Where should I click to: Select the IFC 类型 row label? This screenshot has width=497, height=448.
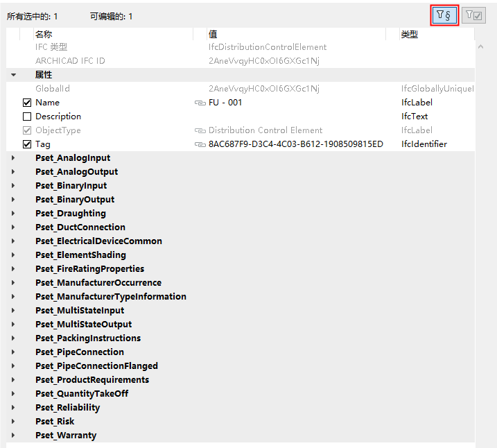pos(51,47)
